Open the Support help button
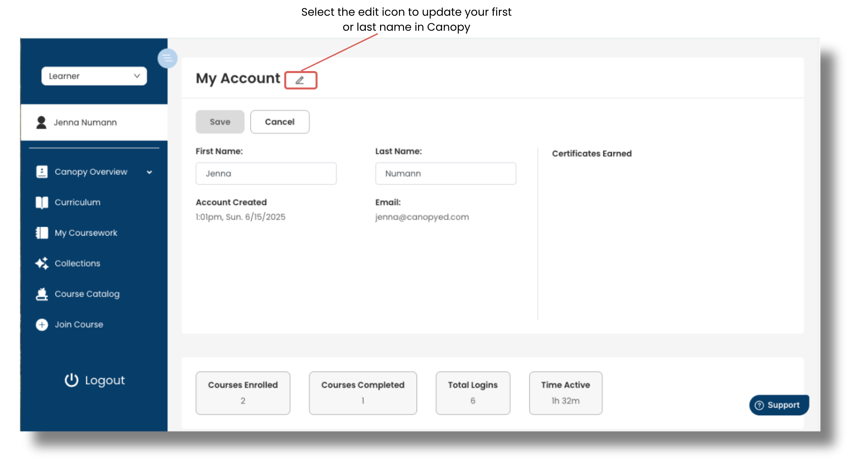The width and height of the screenshot is (868, 463). pos(779,405)
